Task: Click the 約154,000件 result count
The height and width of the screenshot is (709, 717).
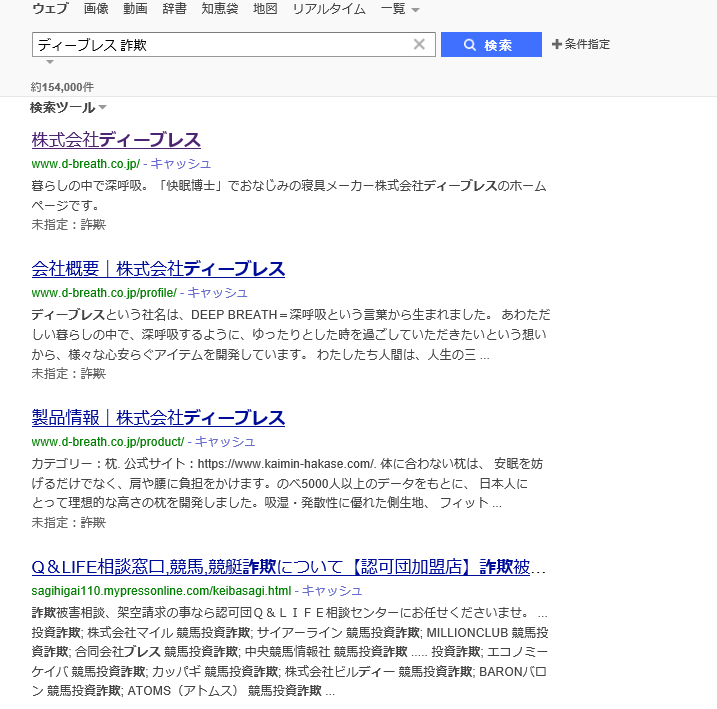Action: (x=62, y=87)
